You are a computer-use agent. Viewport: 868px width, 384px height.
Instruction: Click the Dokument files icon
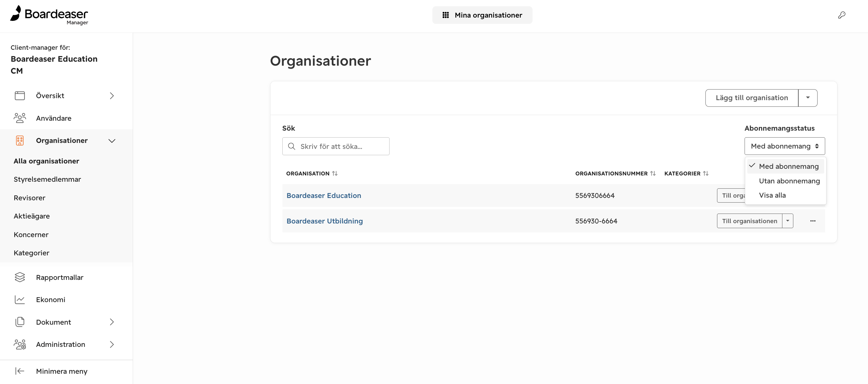point(20,322)
